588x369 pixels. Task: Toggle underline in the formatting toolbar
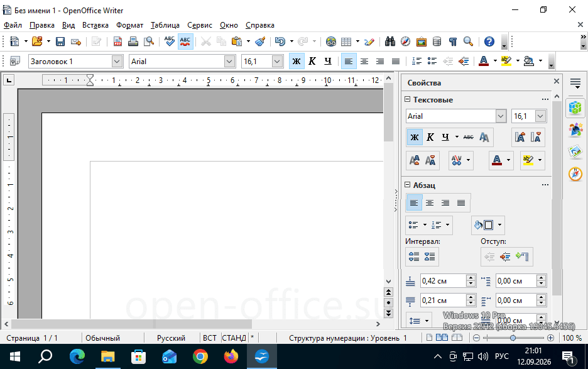point(328,61)
